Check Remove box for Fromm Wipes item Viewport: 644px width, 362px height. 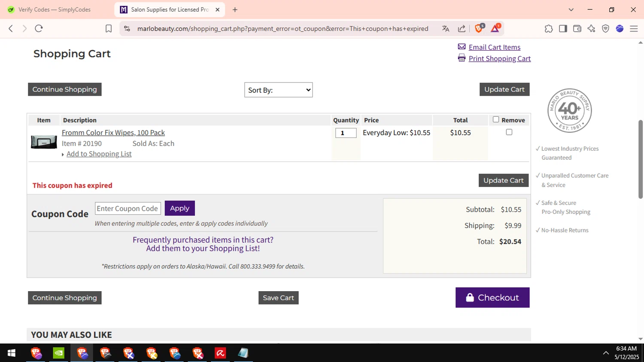[x=509, y=132]
